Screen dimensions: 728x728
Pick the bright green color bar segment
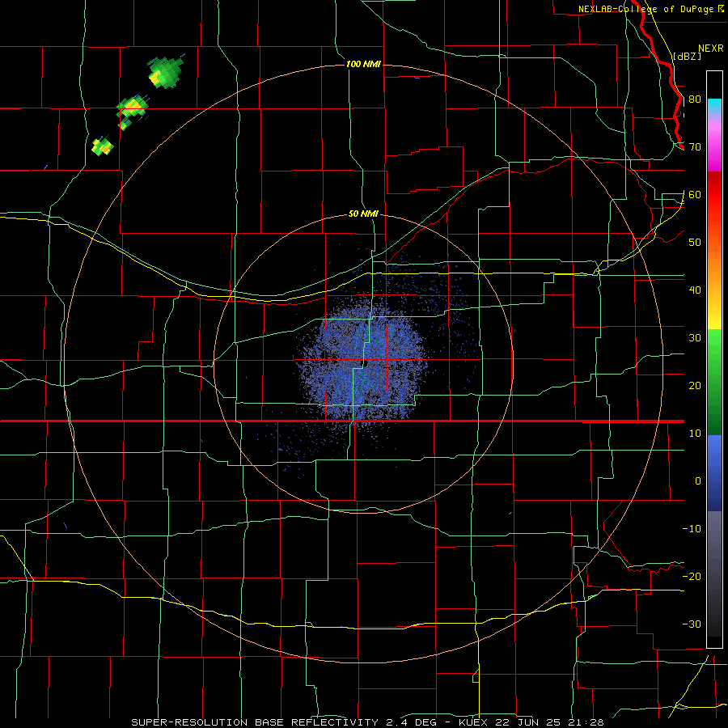point(714,341)
